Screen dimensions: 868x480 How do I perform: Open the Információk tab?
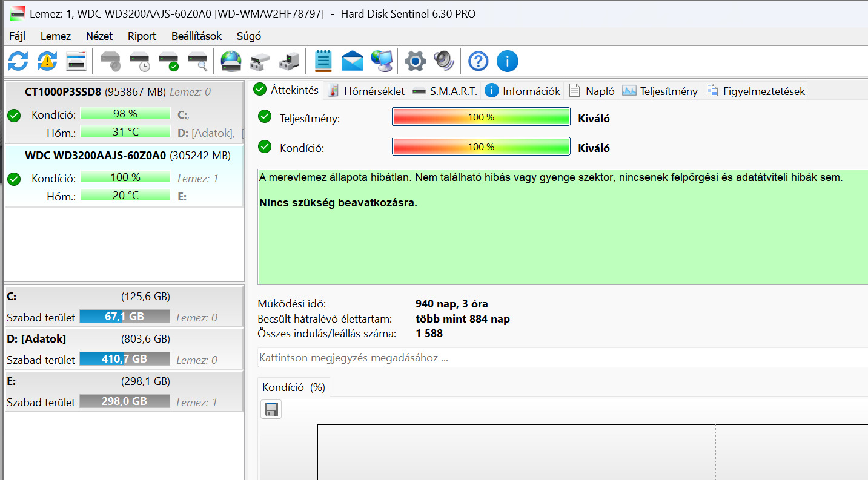[523, 91]
